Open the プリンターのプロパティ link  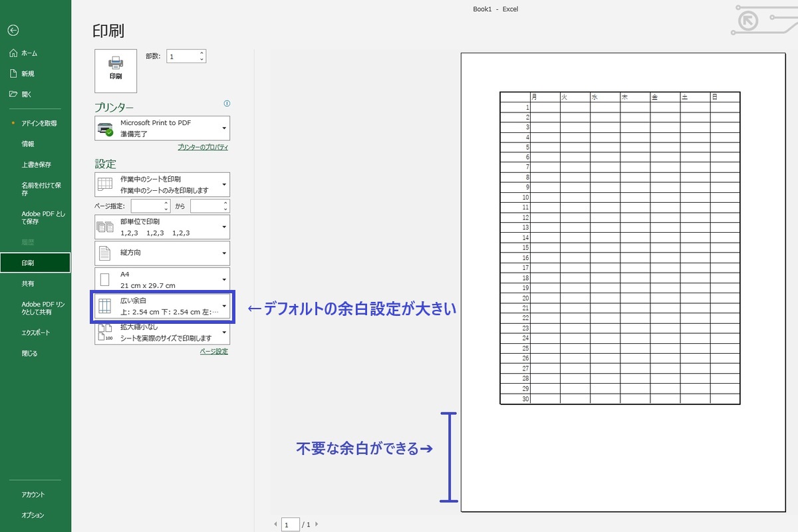(x=203, y=147)
